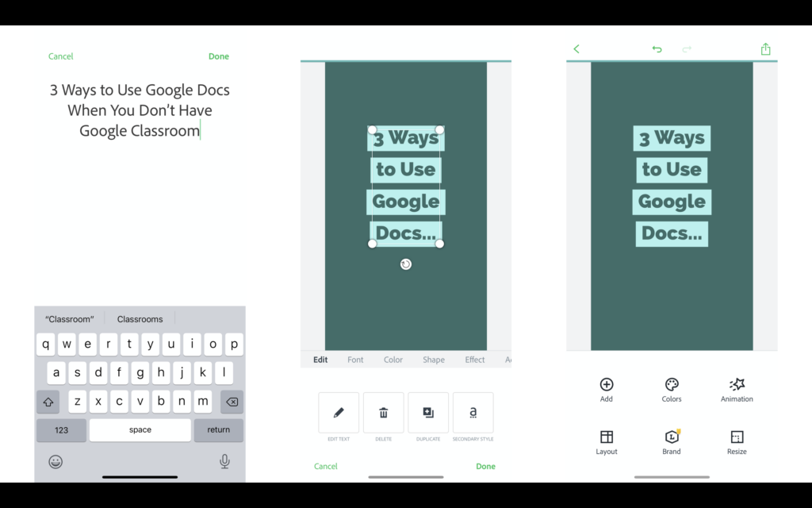The image size is (812, 508).
Task: Open the Layout grid icon
Action: 607,437
